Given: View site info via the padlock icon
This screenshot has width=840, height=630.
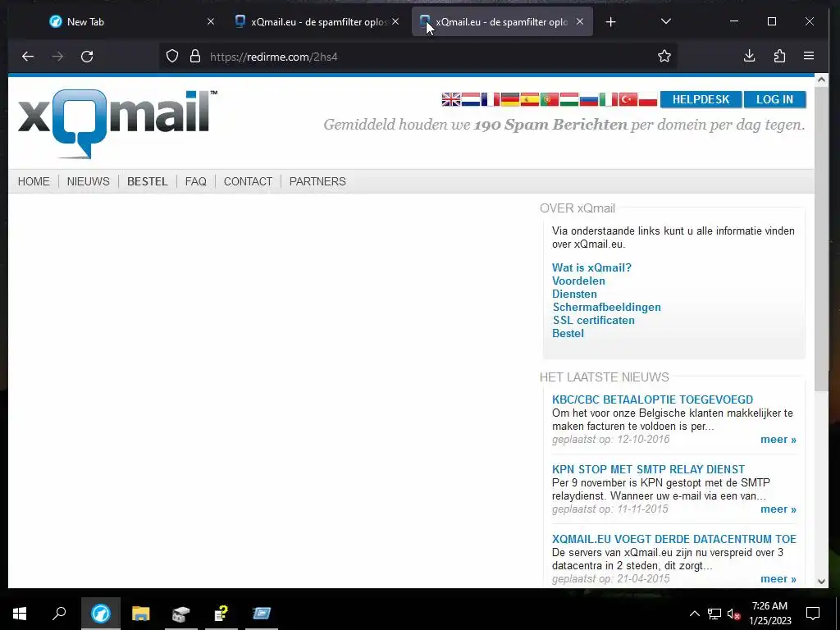Looking at the screenshot, I should (x=195, y=57).
